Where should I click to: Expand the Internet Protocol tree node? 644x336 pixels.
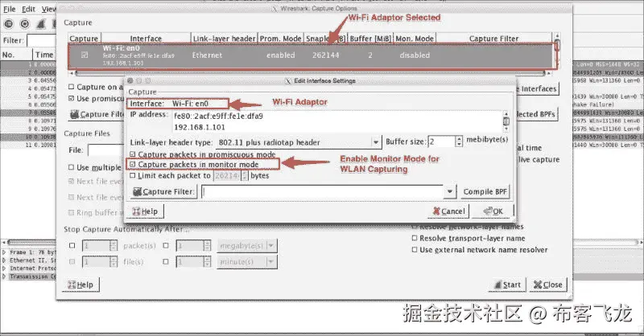(4, 268)
